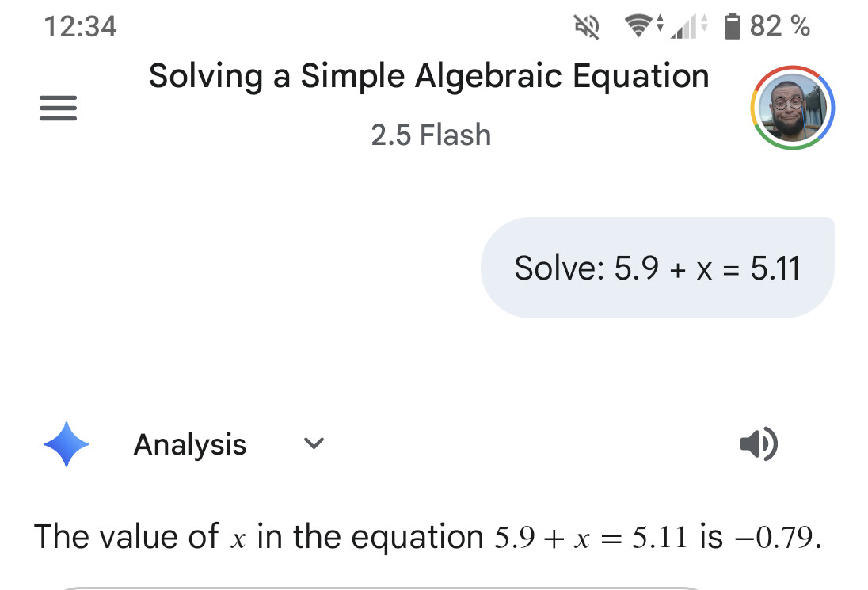Open the hamburger navigation menu

58,108
